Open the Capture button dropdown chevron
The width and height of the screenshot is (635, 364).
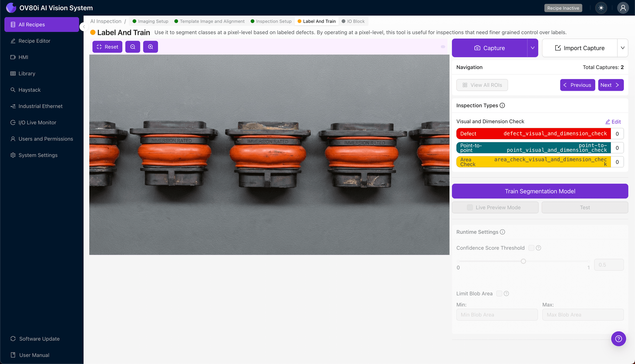pyautogui.click(x=532, y=48)
